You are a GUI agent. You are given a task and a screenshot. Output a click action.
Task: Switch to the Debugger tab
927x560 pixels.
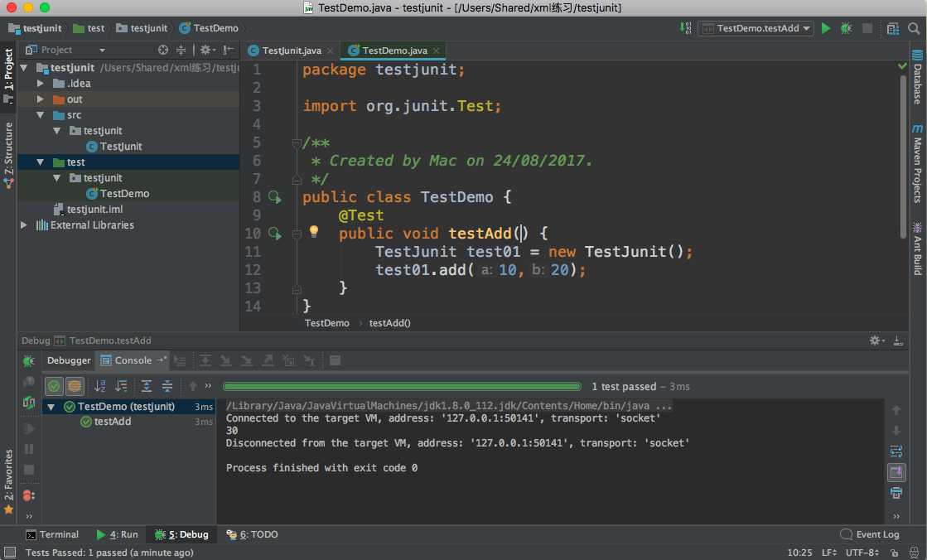point(69,360)
